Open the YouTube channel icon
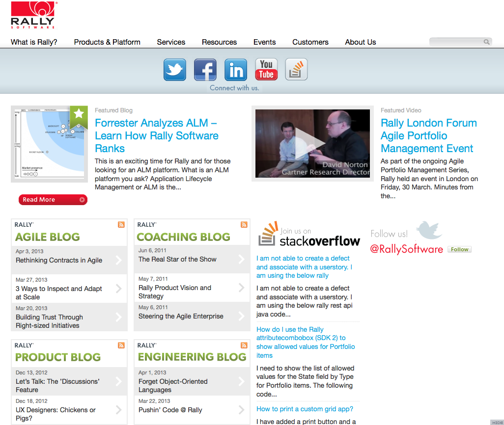This screenshot has height=425, width=504. click(266, 69)
